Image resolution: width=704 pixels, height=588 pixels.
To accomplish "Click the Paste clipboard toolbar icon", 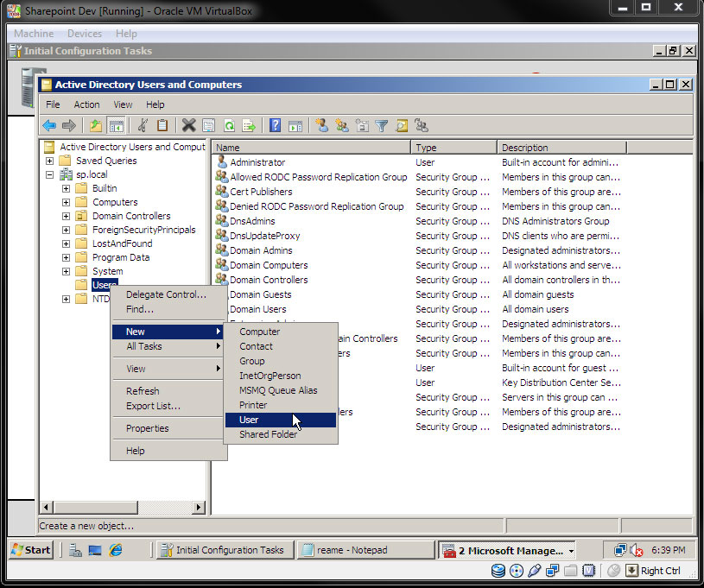I will pos(162,126).
